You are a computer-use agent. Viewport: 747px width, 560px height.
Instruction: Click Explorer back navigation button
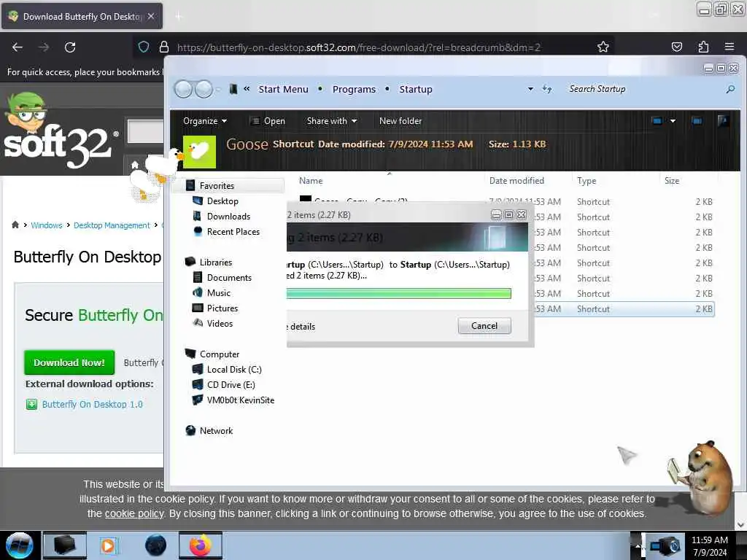pyautogui.click(x=183, y=89)
